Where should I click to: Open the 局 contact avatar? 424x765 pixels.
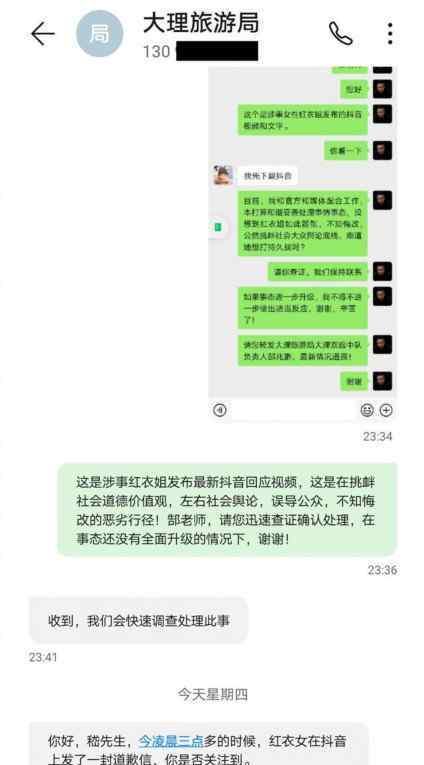tap(100, 34)
